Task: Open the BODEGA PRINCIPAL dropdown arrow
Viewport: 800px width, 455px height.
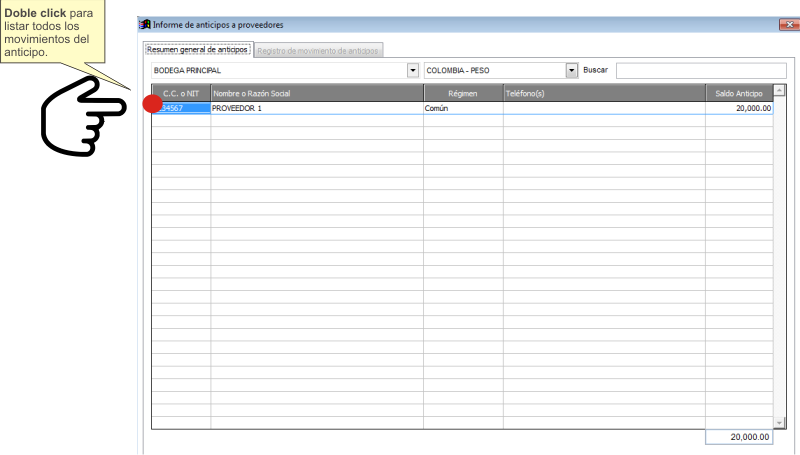Action: [x=413, y=70]
